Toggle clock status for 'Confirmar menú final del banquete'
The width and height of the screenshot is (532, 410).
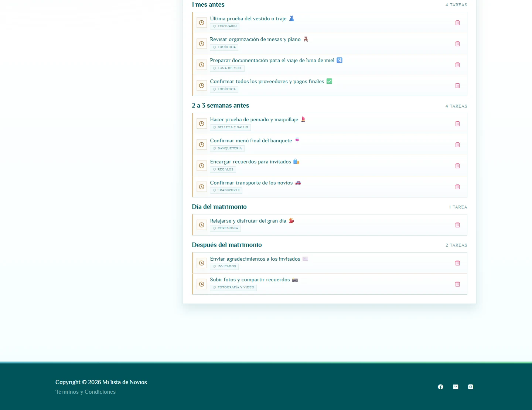tap(202, 145)
